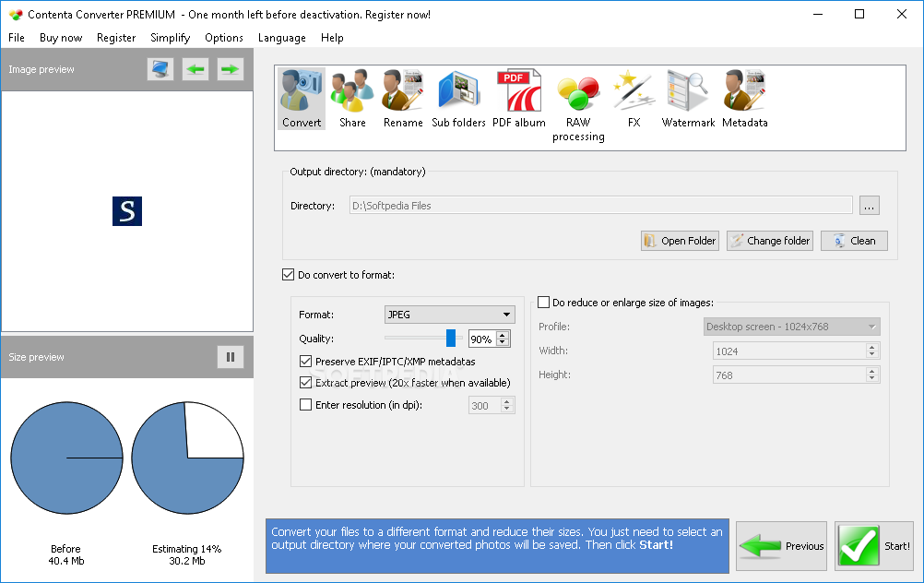
Task: Open the Format JPEG dropdown
Action: (x=450, y=315)
